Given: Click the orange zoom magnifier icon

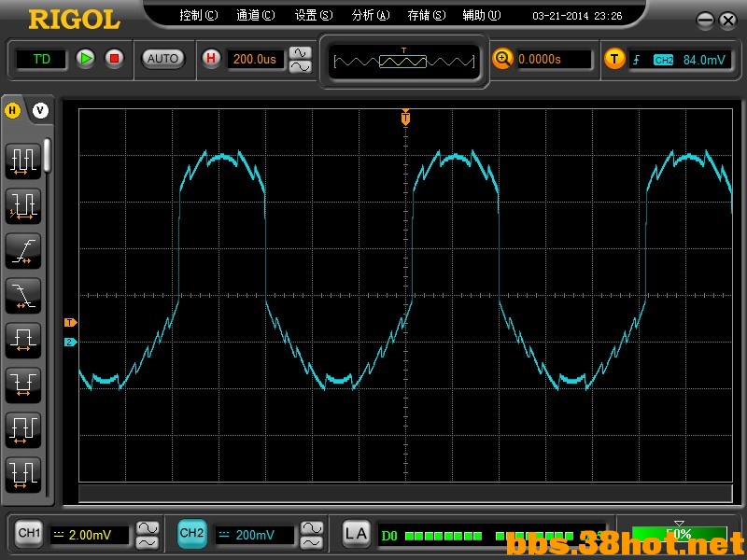Looking at the screenshot, I should pos(502,59).
